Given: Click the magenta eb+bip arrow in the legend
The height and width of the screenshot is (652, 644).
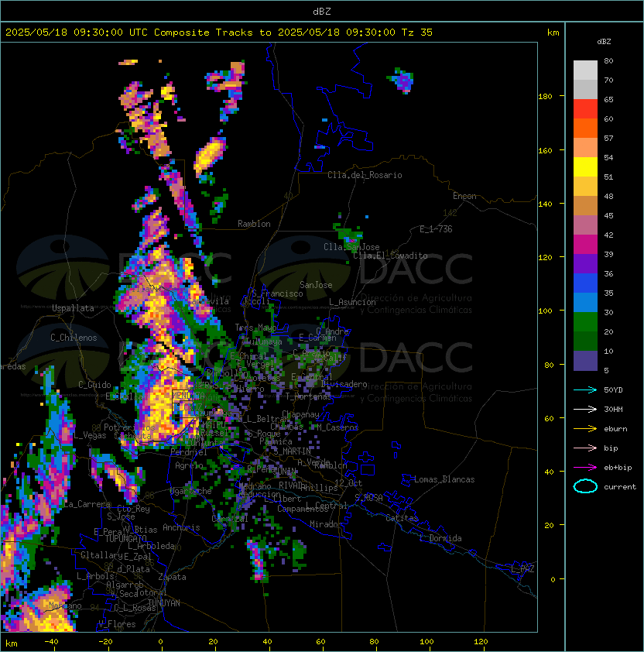Looking at the screenshot, I should pyautogui.click(x=585, y=468).
